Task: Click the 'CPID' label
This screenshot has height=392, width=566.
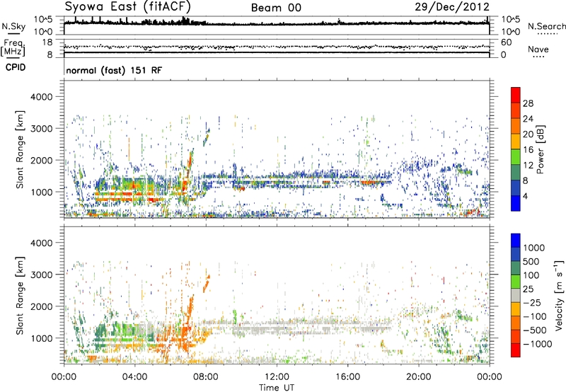Action: coord(16,67)
